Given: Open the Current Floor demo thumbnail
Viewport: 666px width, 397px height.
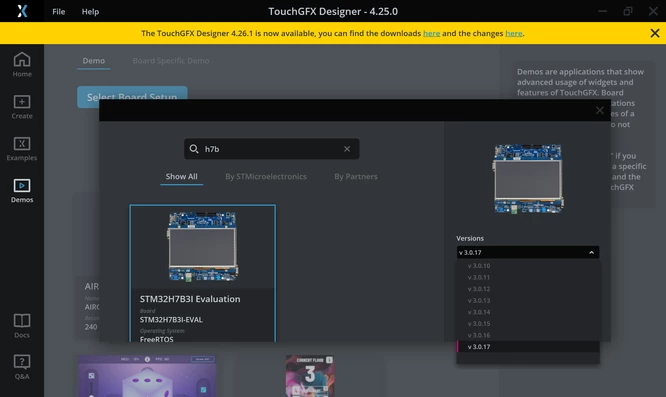Looking at the screenshot, I should click(310, 376).
